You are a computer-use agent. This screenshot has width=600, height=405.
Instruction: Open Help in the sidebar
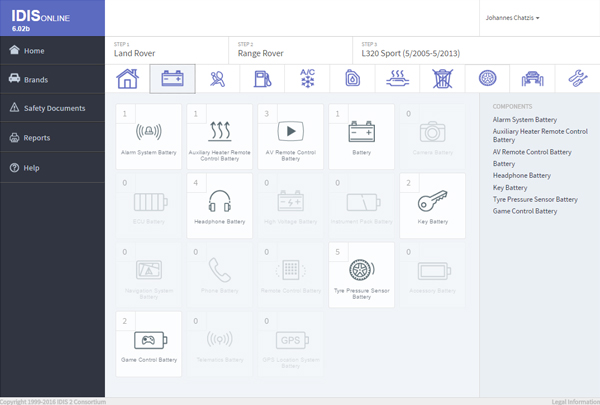[52, 168]
